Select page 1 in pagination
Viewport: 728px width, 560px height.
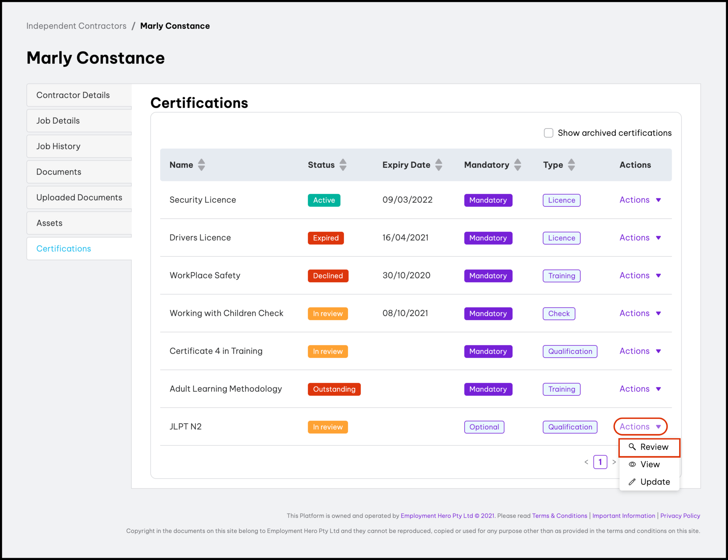click(x=600, y=462)
